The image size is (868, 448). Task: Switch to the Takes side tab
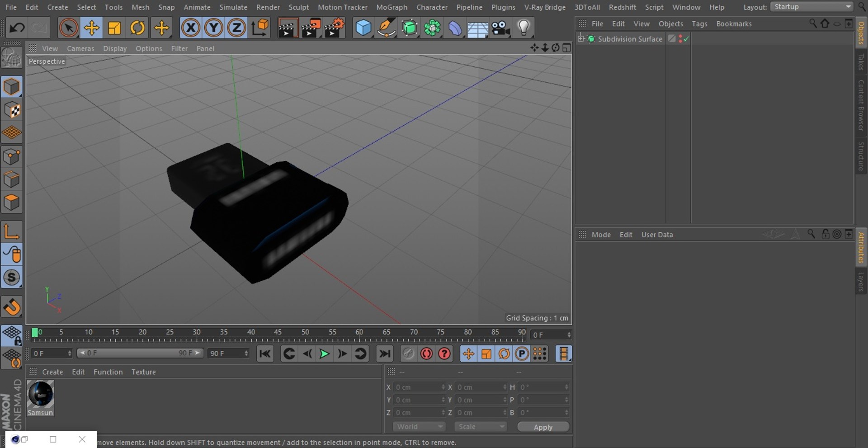[x=861, y=62]
